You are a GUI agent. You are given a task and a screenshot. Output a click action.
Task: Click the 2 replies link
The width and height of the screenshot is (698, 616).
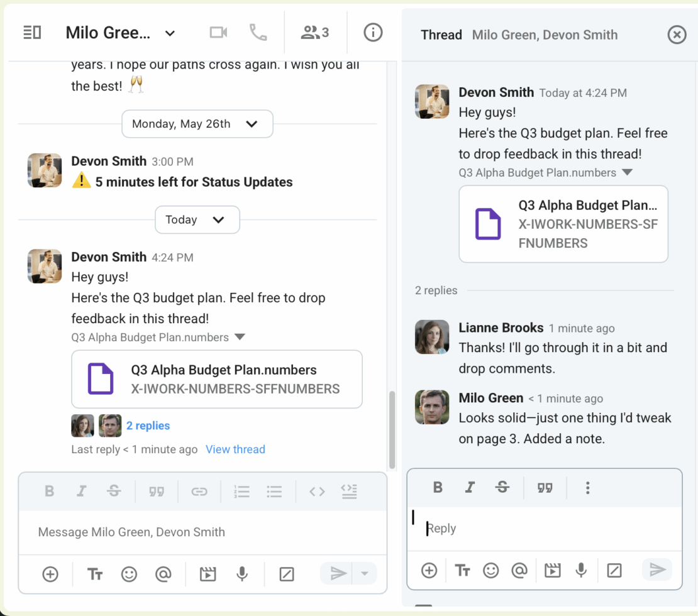tap(148, 426)
